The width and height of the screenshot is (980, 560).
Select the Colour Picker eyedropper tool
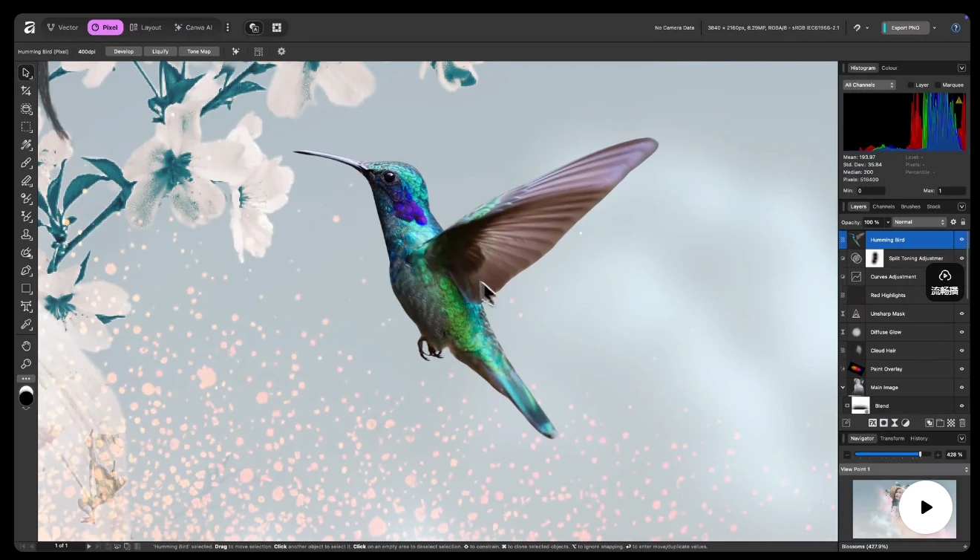click(x=26, y=325)
